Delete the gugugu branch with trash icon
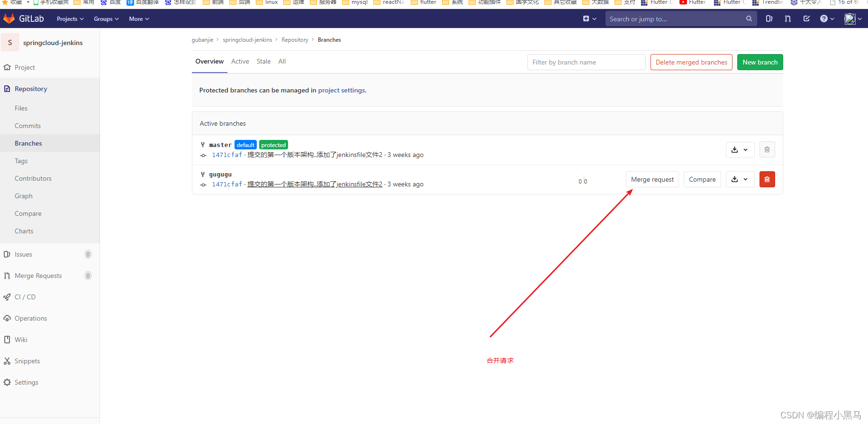This screenshot has width=868, height=424. pyautogui.click(x=767, y=179)
